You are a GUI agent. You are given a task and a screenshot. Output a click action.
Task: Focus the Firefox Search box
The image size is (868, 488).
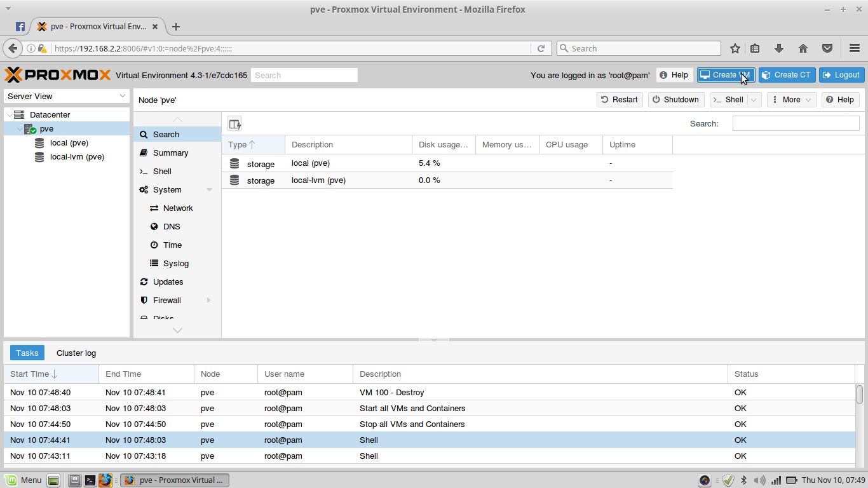click(639, 48)
